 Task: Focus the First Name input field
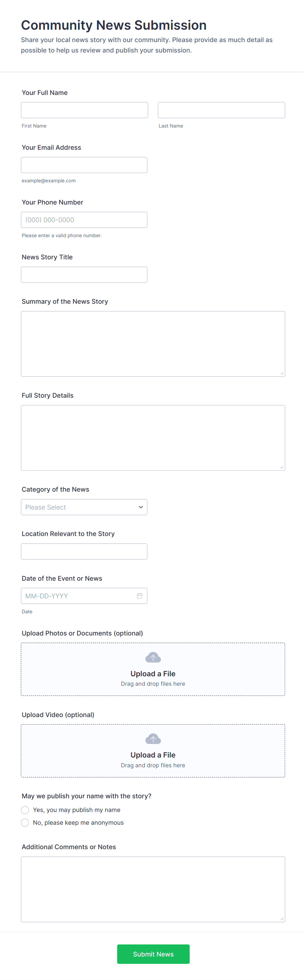(x=84, y=110)
